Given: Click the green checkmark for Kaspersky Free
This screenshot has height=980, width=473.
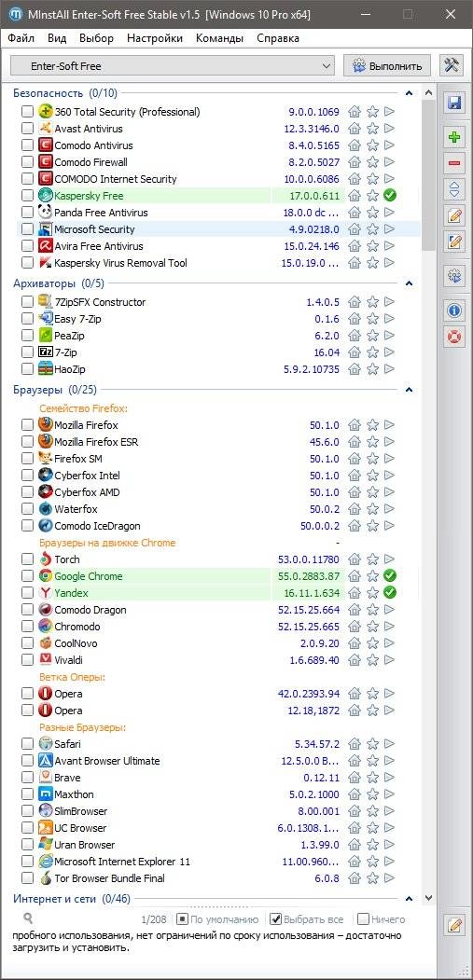Looking at the screenshot, I should click(390, 196).
